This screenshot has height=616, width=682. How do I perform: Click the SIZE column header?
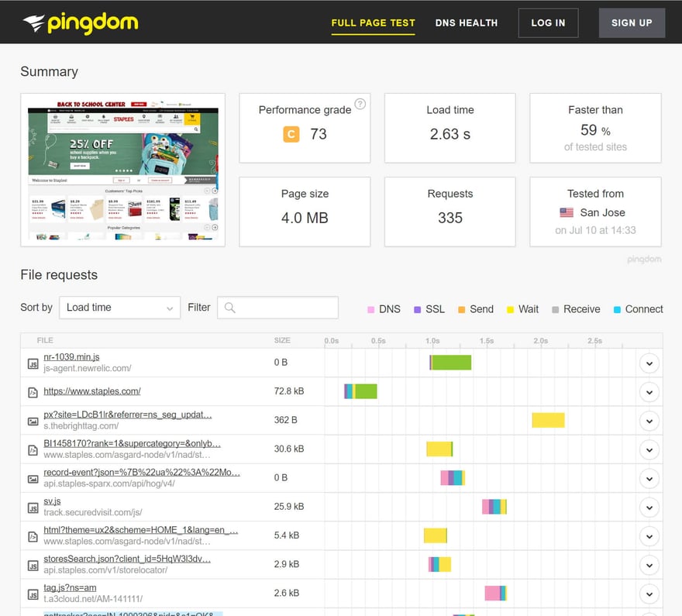[282, 340]
